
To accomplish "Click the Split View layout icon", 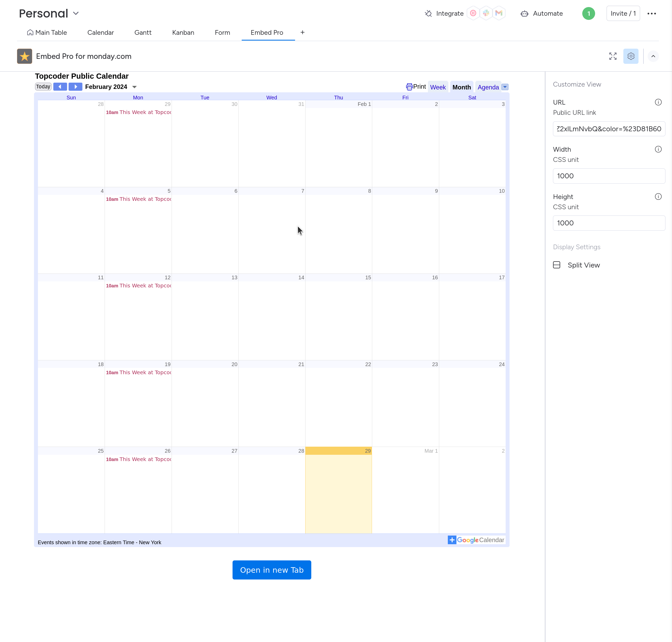I will 556,265.
